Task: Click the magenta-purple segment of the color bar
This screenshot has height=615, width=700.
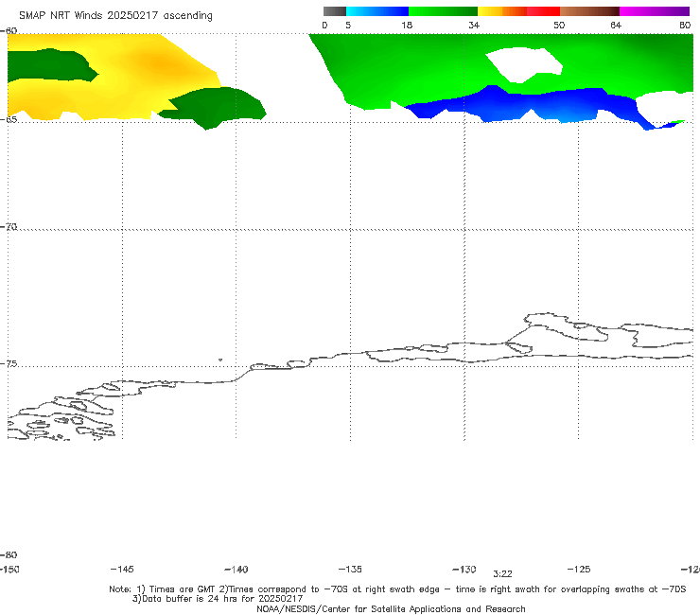Action: coord(655,11)
